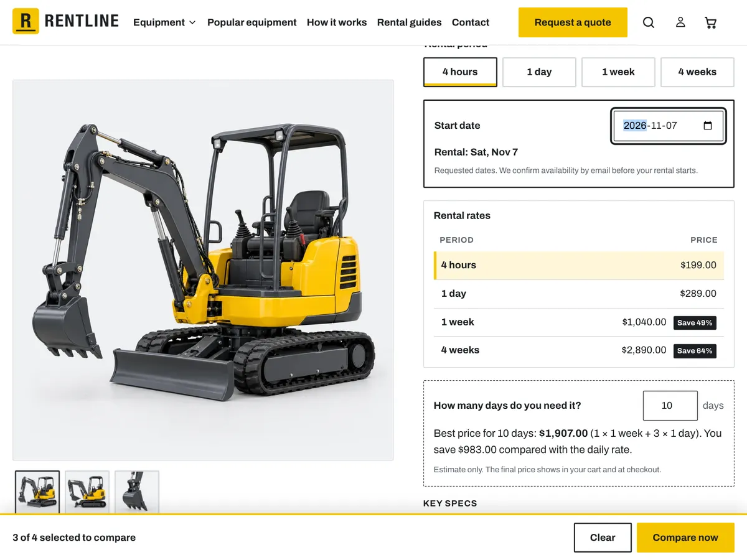This screenshot has height=560, width=747.
Task: Click the $2,890.00 price
Action: click(644, 350)
